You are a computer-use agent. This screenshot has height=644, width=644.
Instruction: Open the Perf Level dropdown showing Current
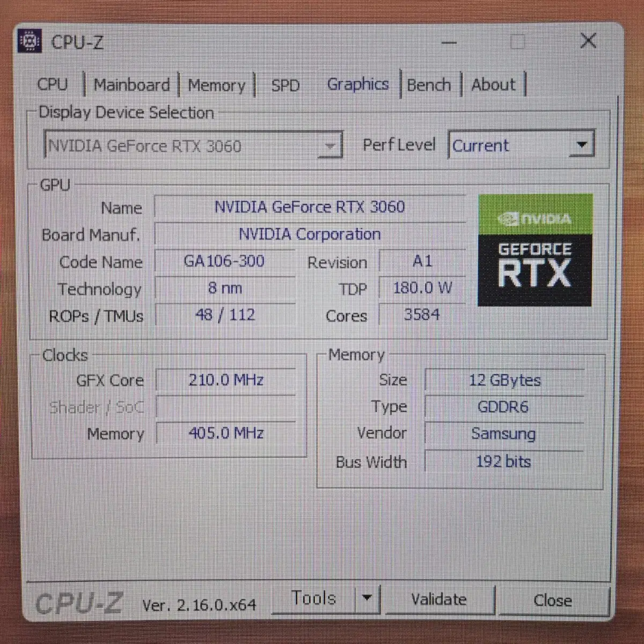pos(581,144)
